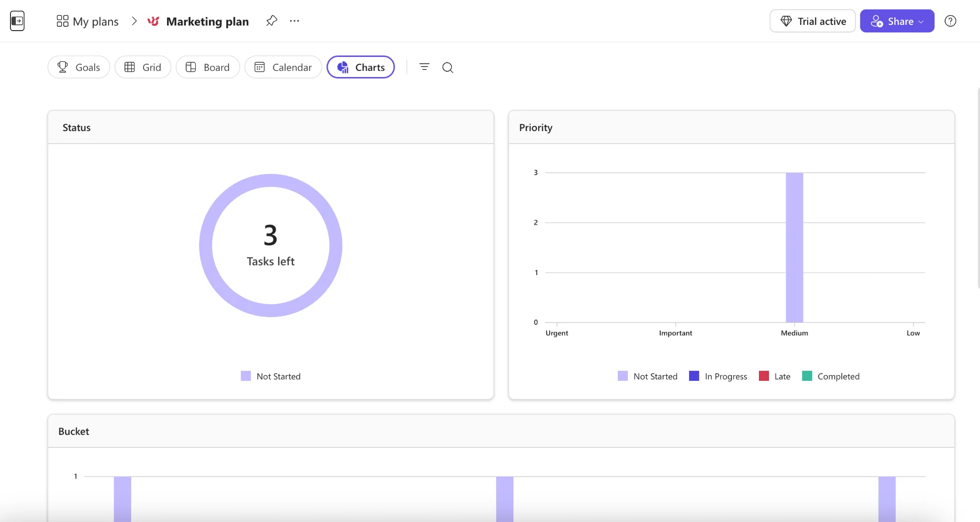980x522 pixels.
Task: Toggle Completed legend in Priority chart
Action: click(x=831, y=376)
